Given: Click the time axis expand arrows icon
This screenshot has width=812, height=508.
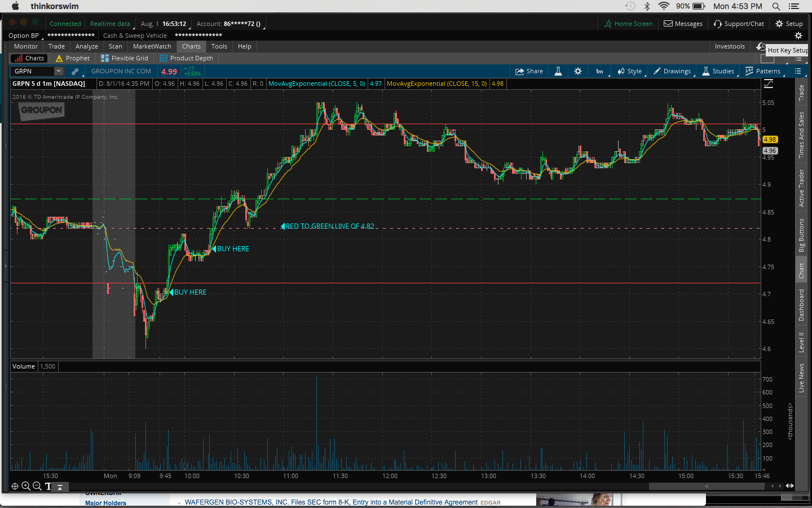Looking at the screenshot, I should [789, 486].
